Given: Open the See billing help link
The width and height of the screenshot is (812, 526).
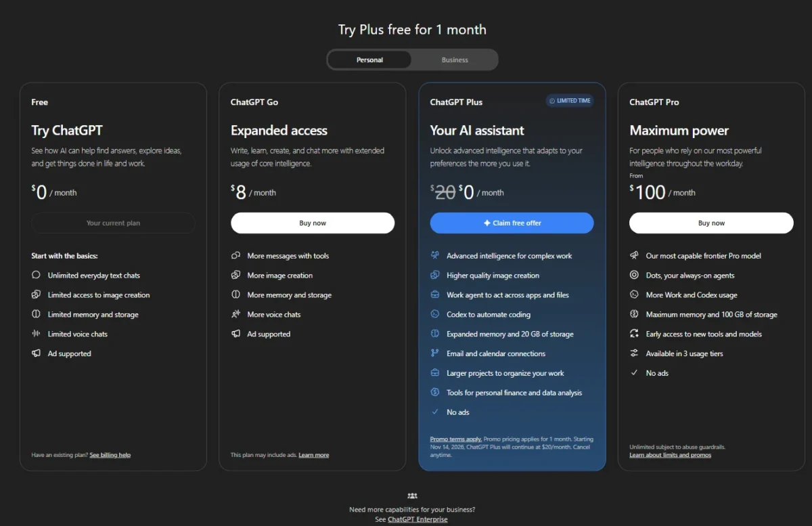Looking at the screenshot, I should click(110, 455).
